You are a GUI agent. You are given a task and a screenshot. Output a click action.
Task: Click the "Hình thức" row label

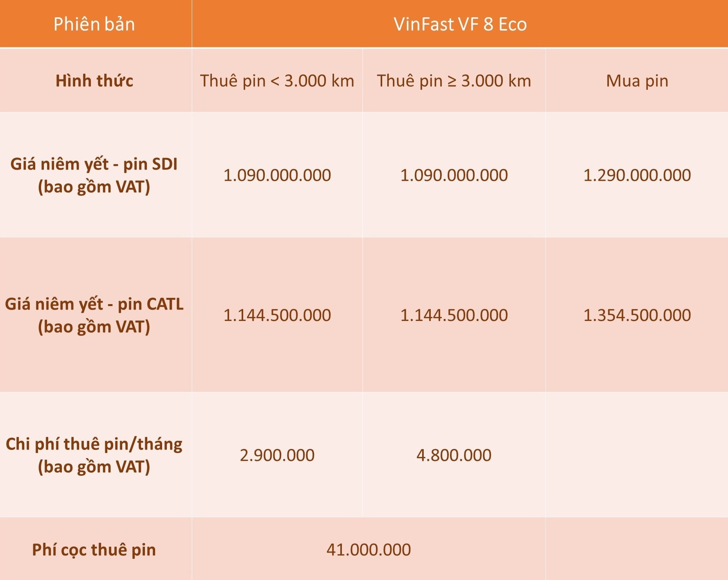point(94,81)
